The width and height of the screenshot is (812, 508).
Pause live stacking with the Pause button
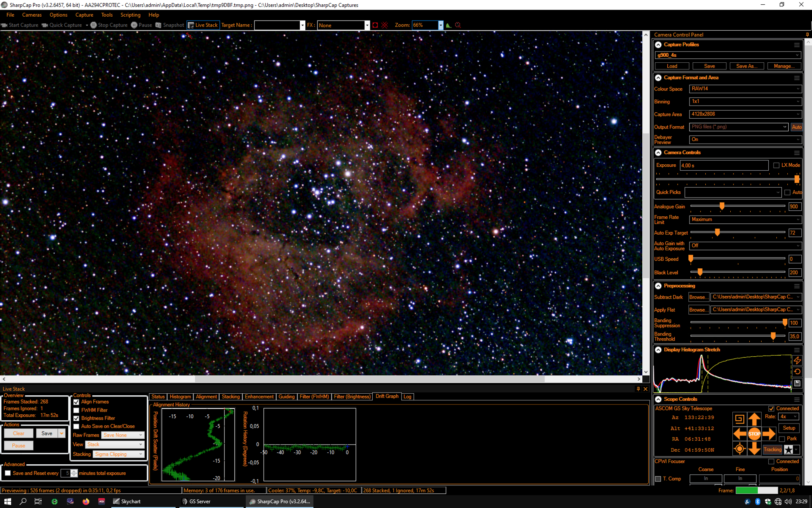point(19,446)
